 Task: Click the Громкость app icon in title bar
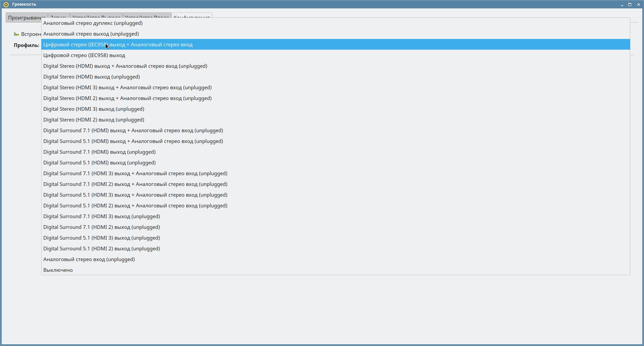6,4
